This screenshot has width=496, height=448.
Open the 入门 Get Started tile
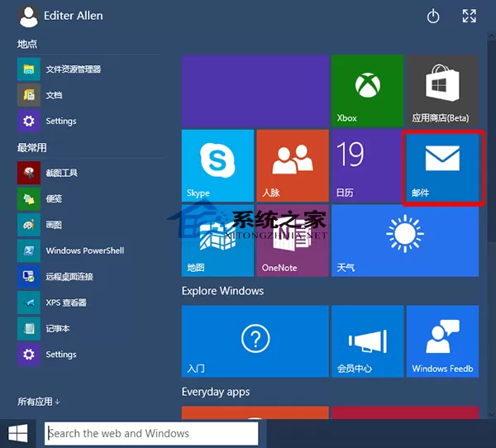tap(255, 341)
